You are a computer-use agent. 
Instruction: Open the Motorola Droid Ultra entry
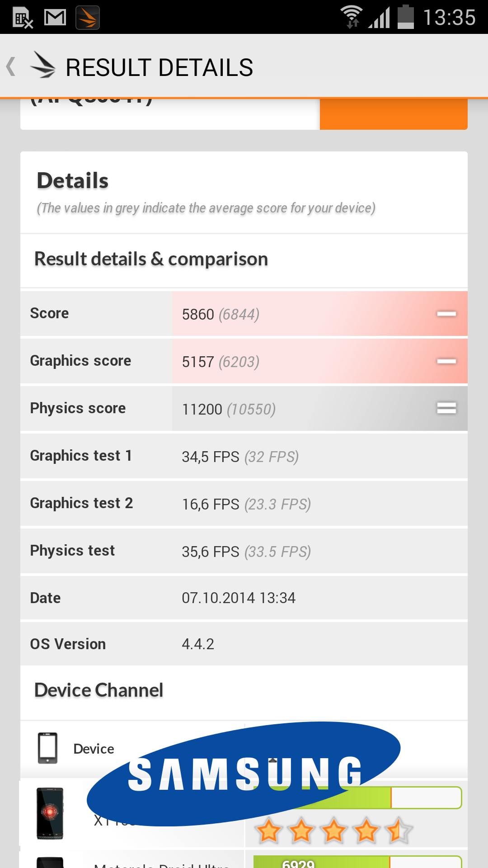click(x=162, y=864)
